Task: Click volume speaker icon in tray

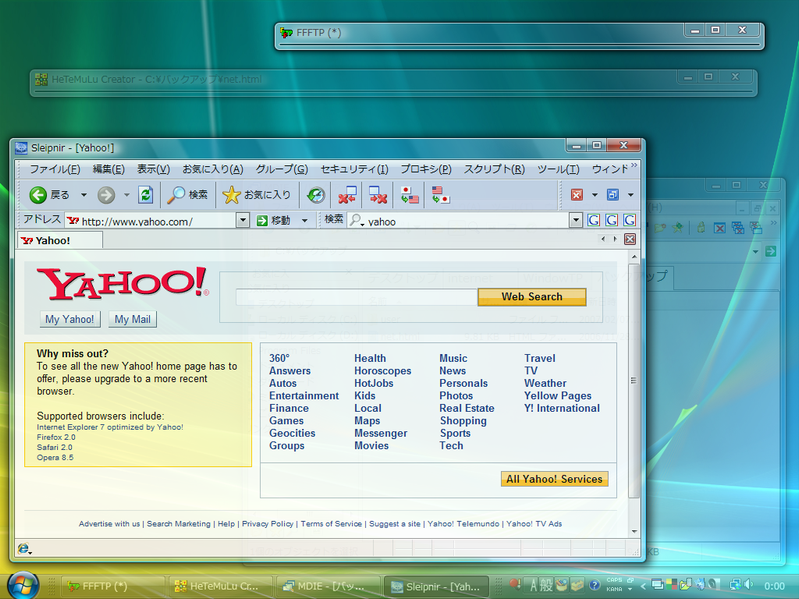Action: click(749, 584)
